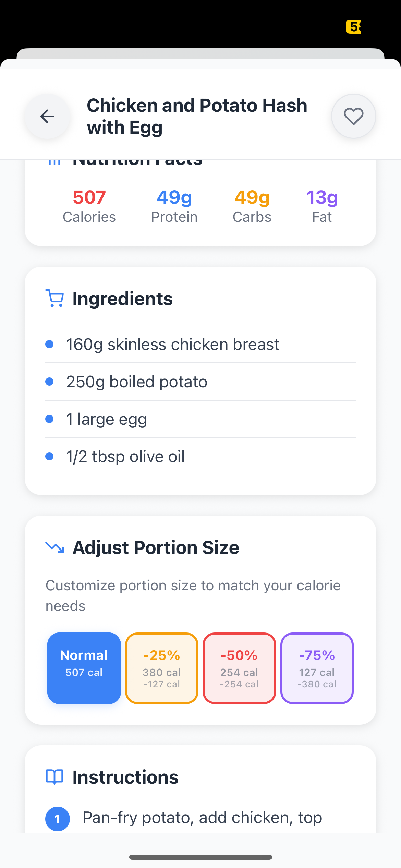Tap the home indicator bar
Image resolution: width=401 pixels, height=868 pixels.
[x=200, y=857]
